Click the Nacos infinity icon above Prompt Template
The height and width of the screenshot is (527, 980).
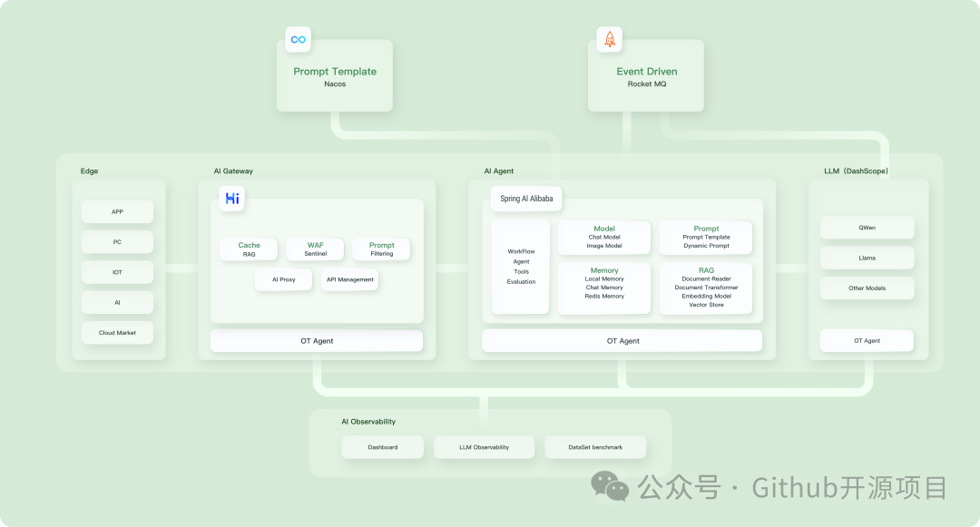299,39
